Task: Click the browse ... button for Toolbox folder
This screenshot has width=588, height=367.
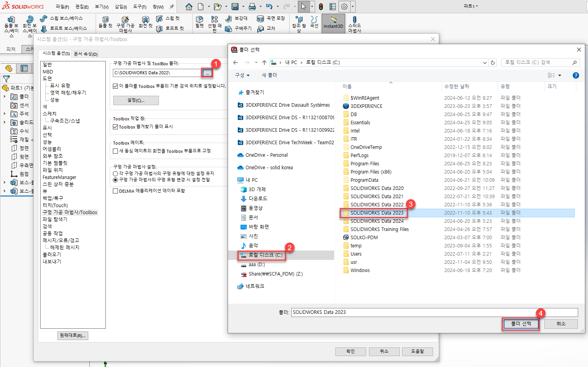Action: 207,73
